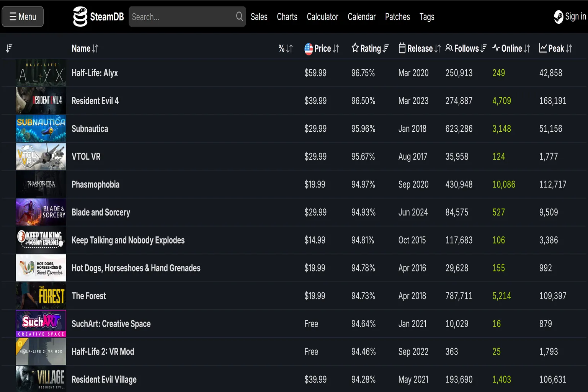Click the US flag currency icon
588x392 pixels.
click(x=309, y=49)
